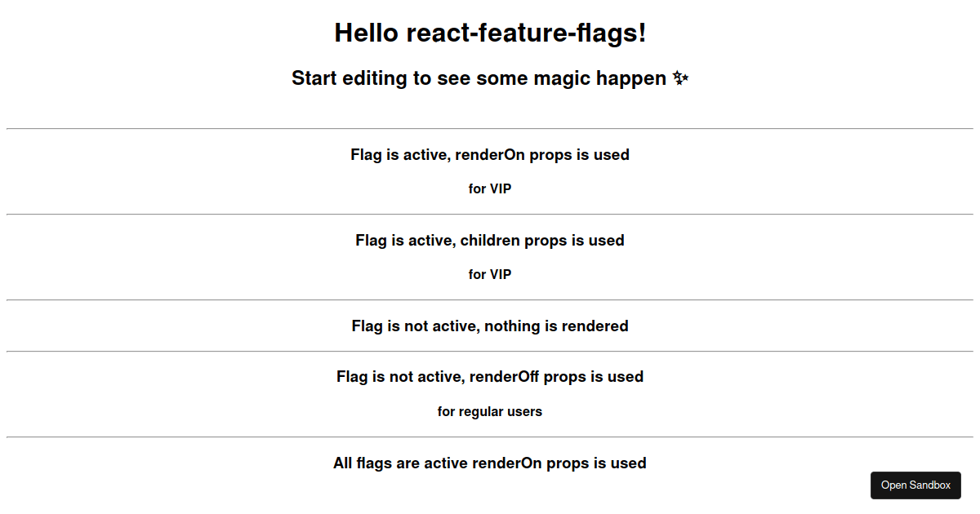Click the divider below the subtitle
Image resolution: width=980 pixels, height=514 pixels.
click(x=490, y=127)
